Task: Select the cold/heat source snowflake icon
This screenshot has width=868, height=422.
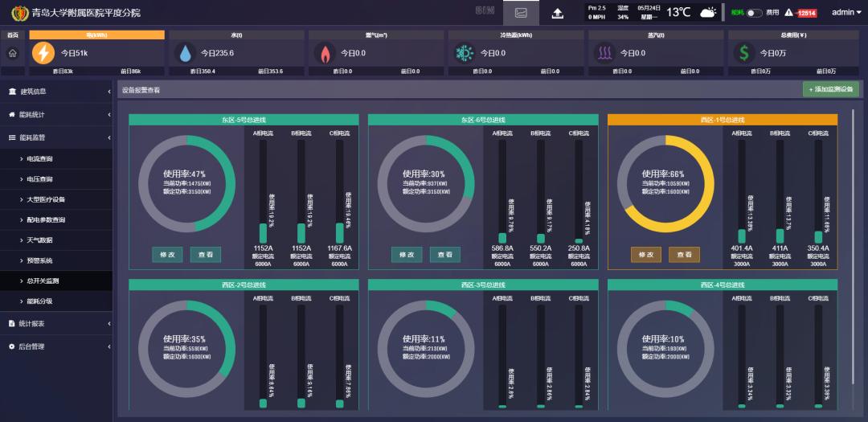Action: (x=465, y=53)
